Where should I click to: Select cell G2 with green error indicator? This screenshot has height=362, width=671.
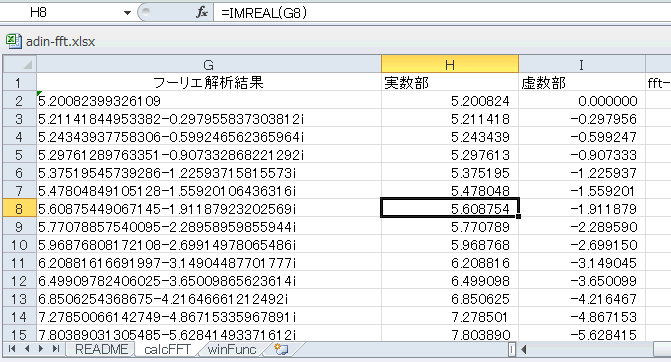(209, 101)
